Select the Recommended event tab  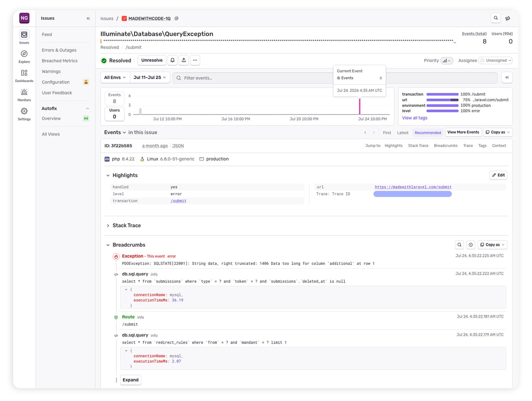pyautogui.click(x=428, y=133)
